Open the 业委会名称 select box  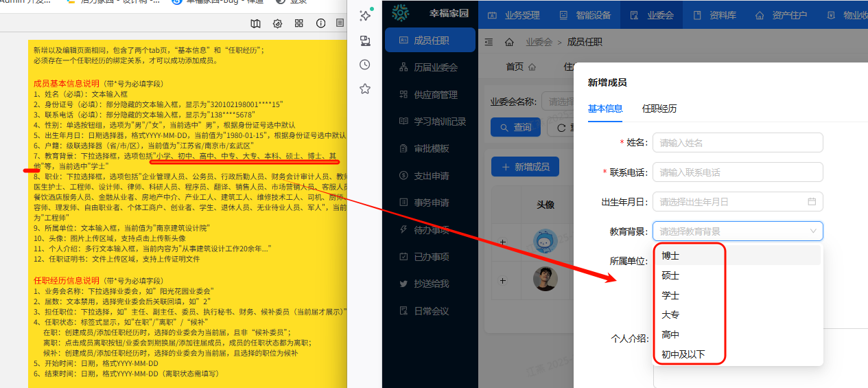pos(557,102)
